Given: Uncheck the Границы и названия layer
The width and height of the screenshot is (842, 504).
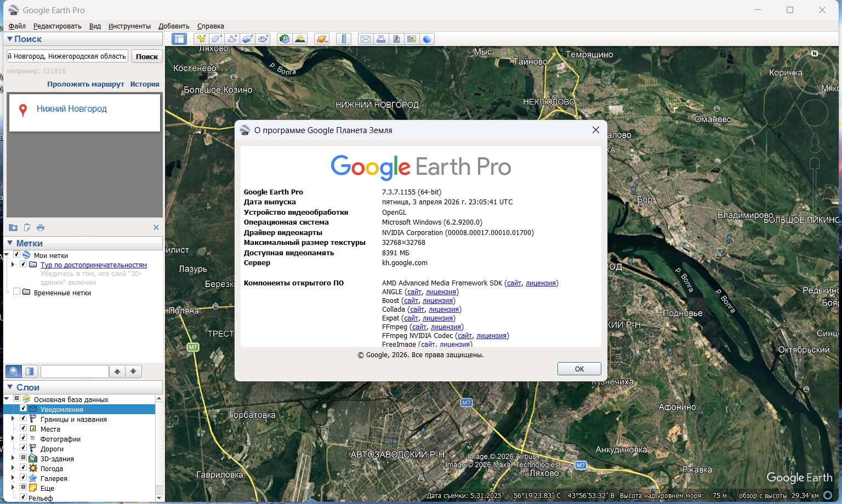Looking at the screenshot, I should [23, 419].
